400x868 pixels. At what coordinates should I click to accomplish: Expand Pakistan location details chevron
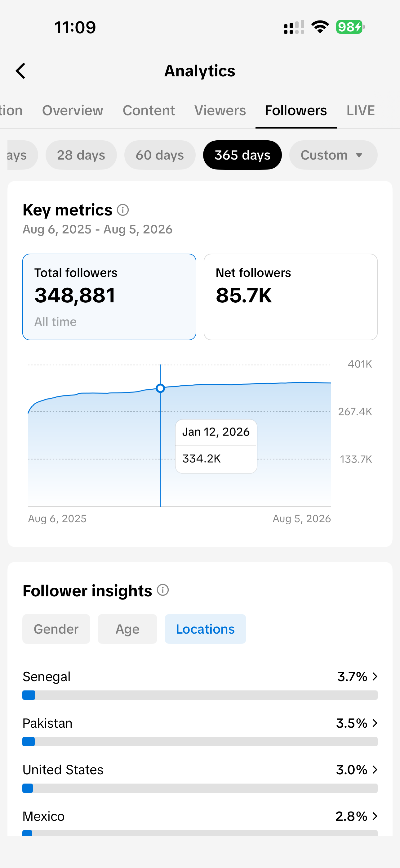tap(375, 723)
